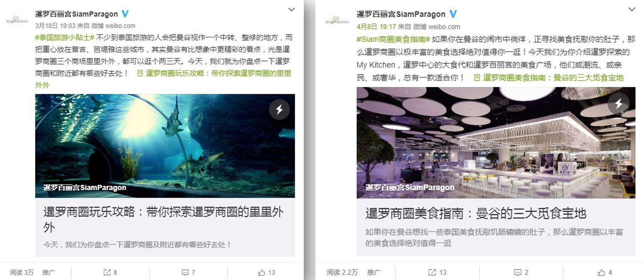Click the 推广 button under the left post

point(48,272)
